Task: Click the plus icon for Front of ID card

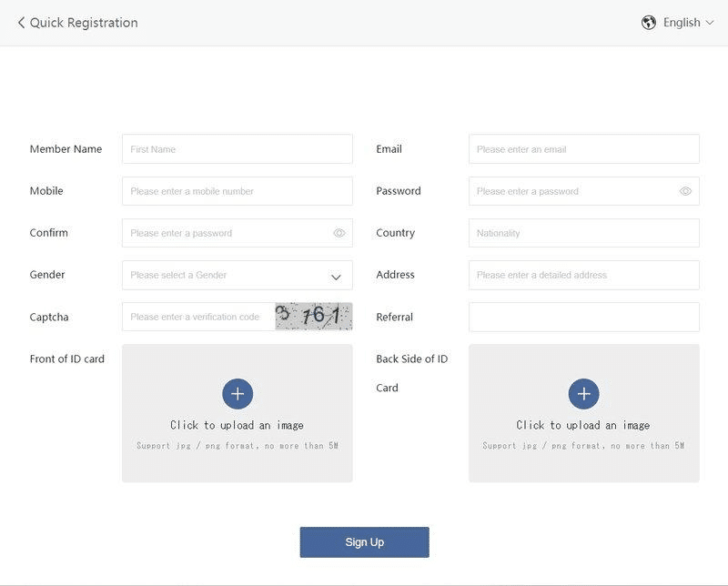Action: (x=238, y=394)
